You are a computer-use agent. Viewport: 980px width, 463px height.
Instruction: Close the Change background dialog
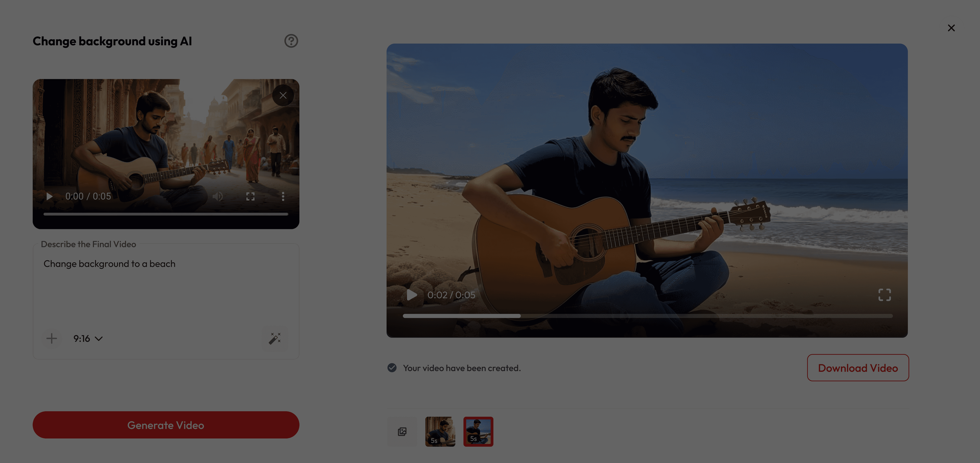click(951, 28)
